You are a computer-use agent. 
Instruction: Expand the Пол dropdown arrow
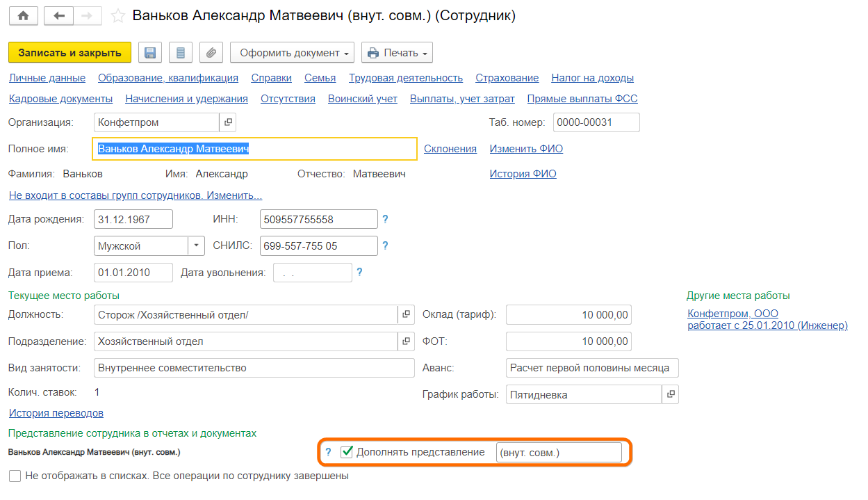pyautogui.click(x=196, y=245)
